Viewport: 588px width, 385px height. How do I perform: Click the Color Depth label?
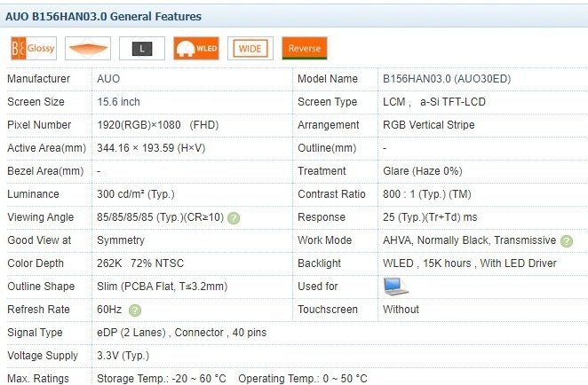pos(36,263)
